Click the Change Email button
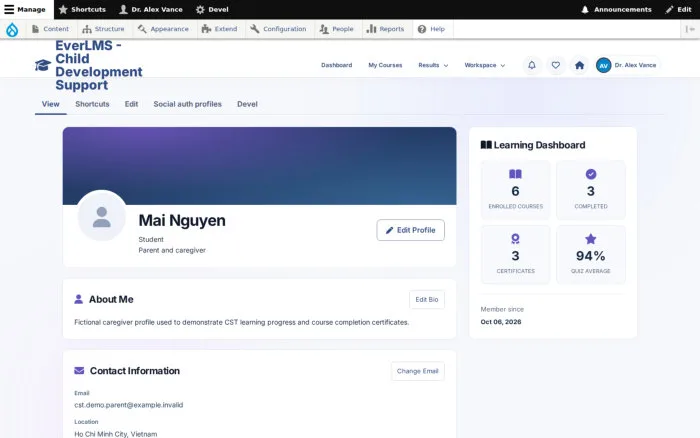The width and height of the screenshot is (700, 438). point(417,371)
